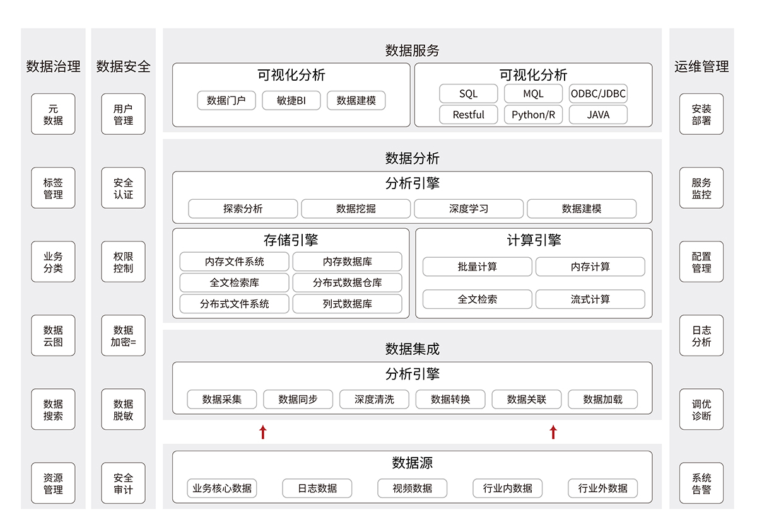757x532 pixels.
Task: Select the 权限控制 box
Action: tap(123, 262)
